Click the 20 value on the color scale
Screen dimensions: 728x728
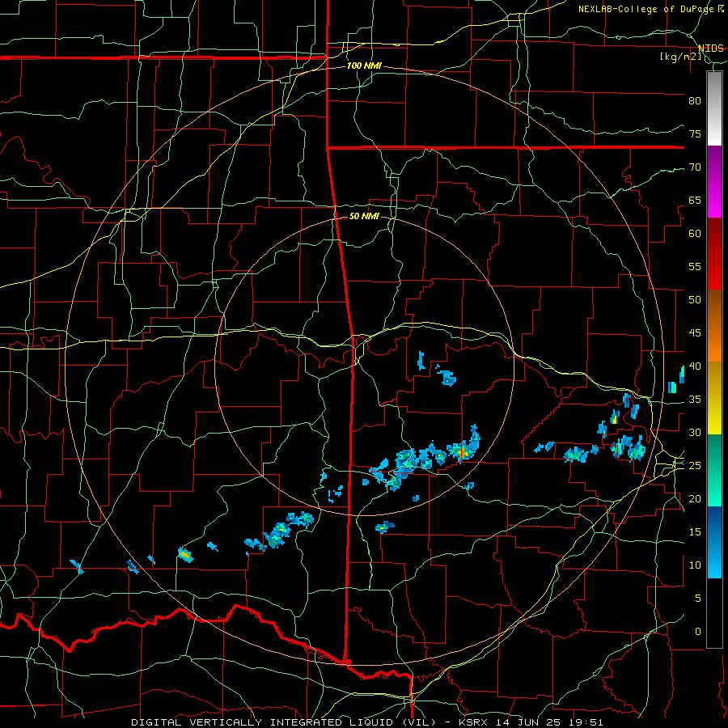[695, 499]
